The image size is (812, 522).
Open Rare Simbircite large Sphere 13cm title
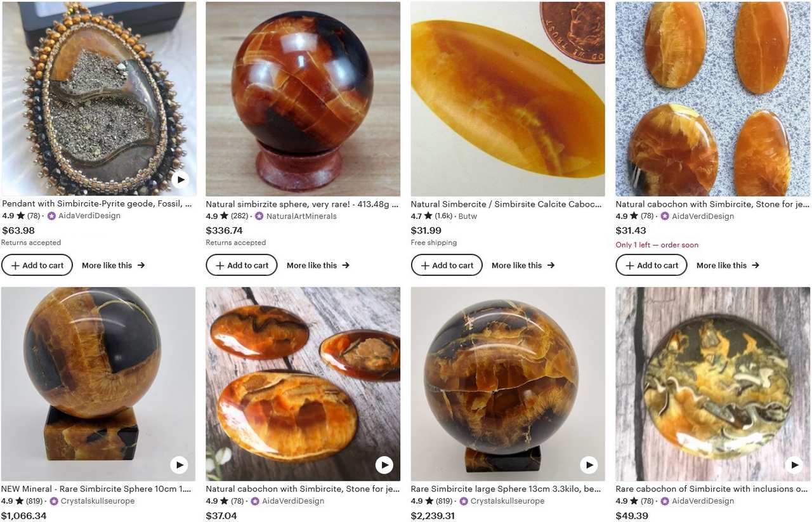506,489
